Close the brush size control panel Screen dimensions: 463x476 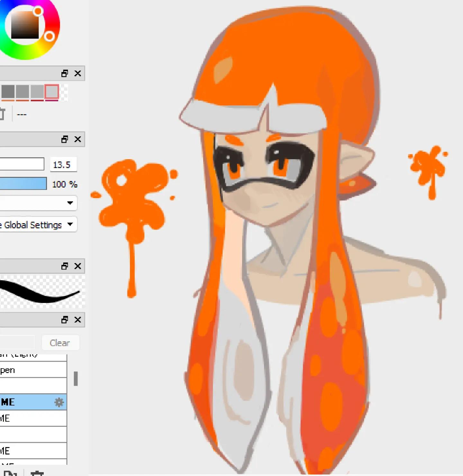77,139
